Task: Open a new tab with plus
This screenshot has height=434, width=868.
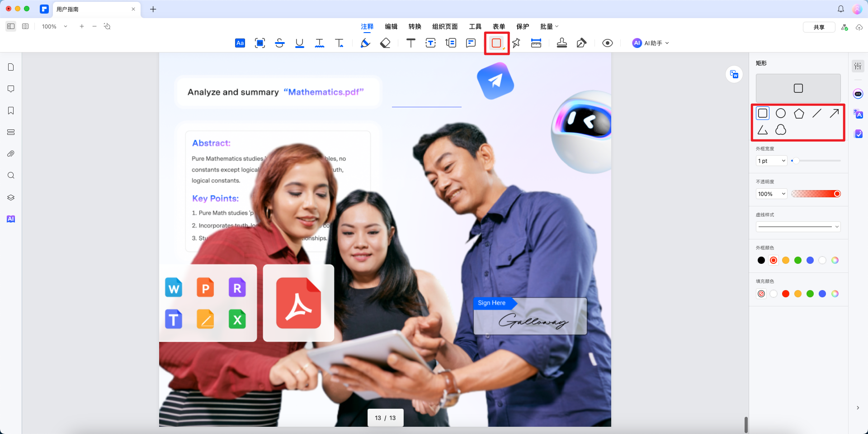Action: pos(153,9)
